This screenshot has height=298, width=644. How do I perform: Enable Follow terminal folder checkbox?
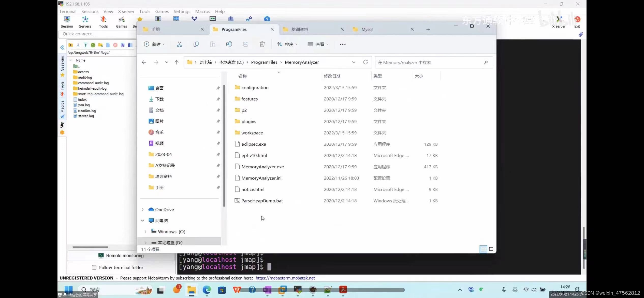94,267
